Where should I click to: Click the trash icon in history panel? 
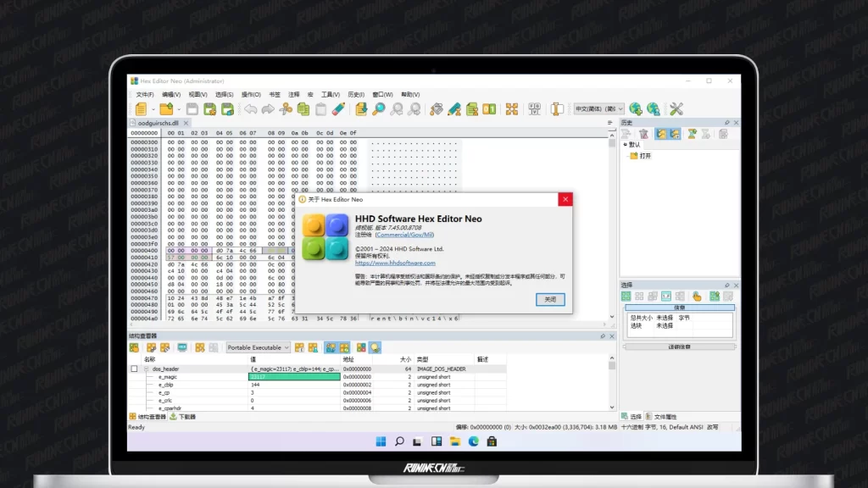click(643, 134)
